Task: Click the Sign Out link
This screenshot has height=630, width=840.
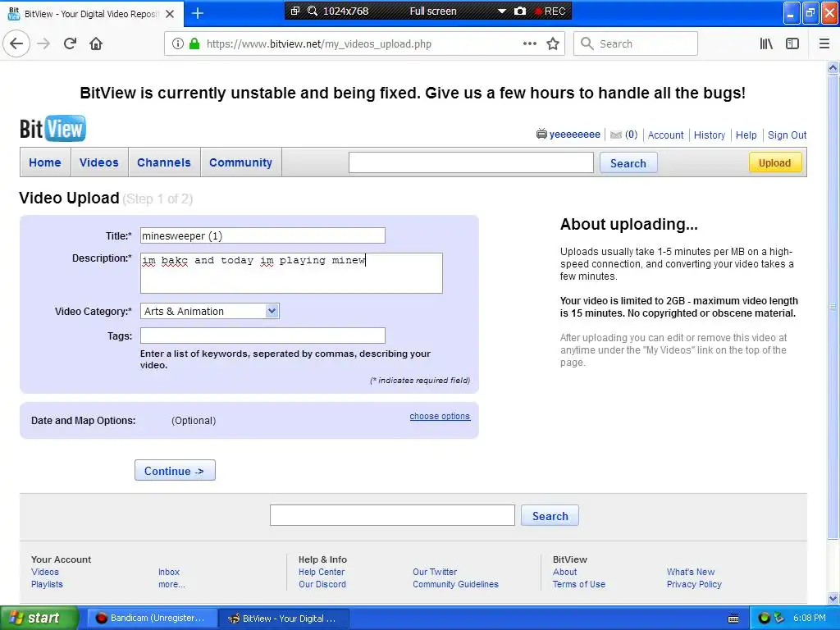Action: coord(787,135)
